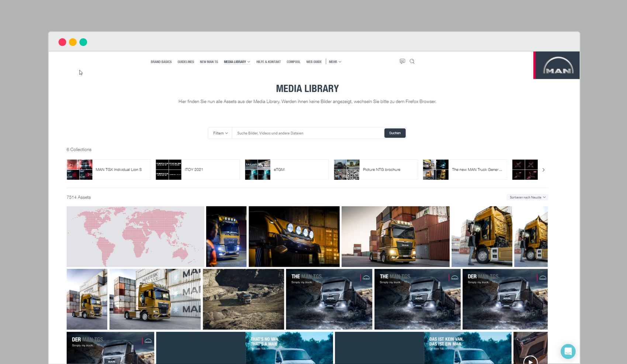Open yellow truck beside Maersk containers image

pos(155,299)
